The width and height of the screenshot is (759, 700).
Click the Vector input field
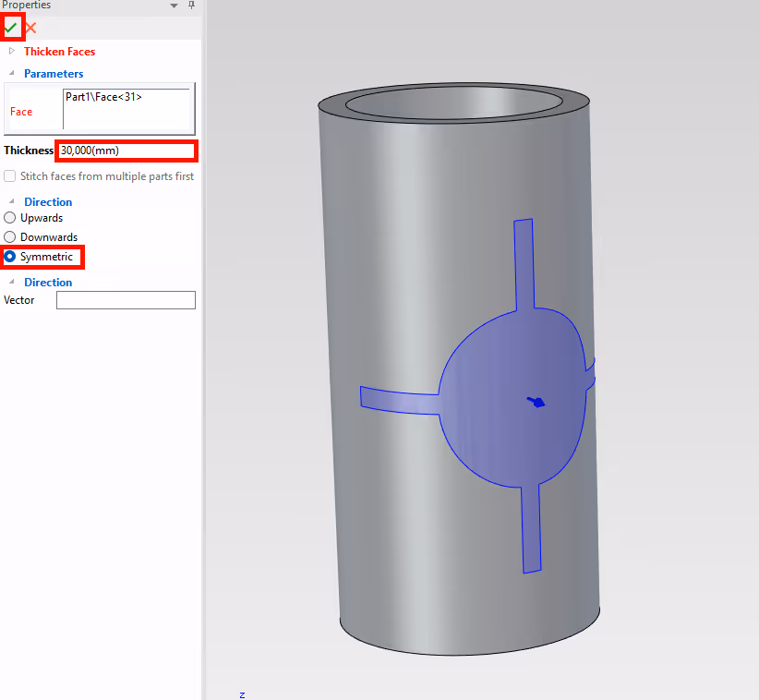tap(126, 300)
